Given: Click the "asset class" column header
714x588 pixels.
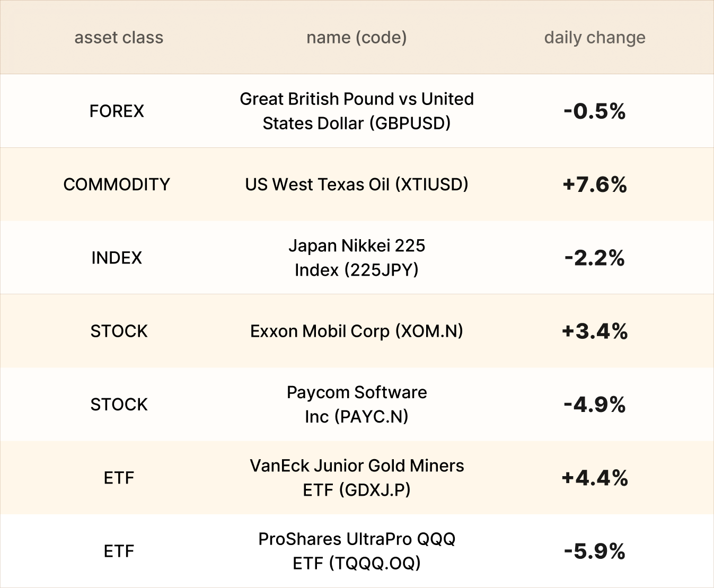Looking at the screenshot, I should click(x=119, y=38).
